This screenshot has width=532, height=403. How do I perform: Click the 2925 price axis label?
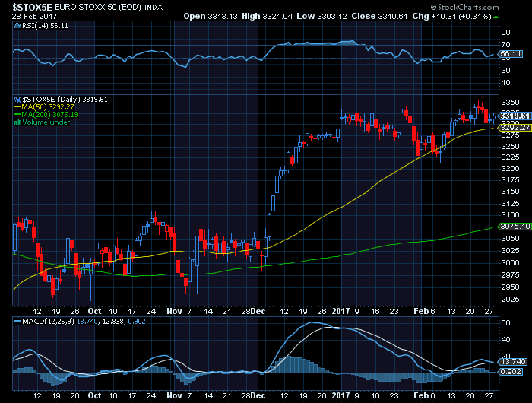click(x=510, y=300)
